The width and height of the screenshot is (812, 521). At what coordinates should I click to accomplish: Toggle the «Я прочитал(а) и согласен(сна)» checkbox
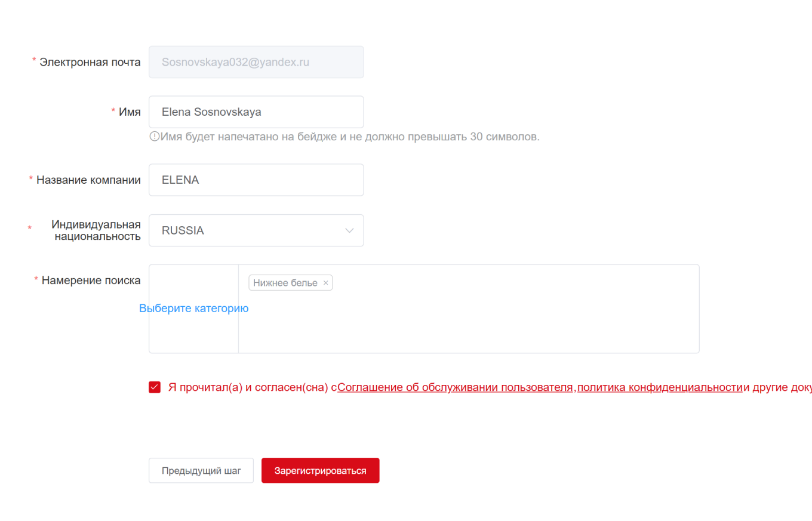click(154, 387)
